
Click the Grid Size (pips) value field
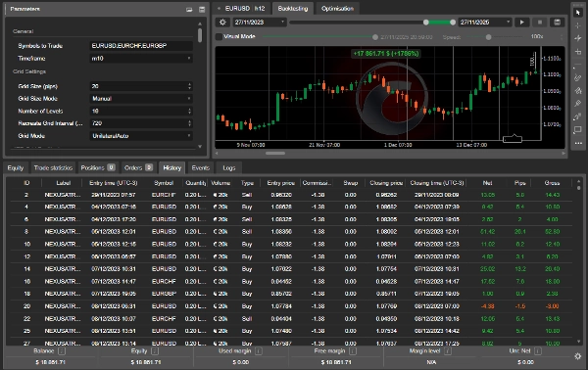(137, 86)
